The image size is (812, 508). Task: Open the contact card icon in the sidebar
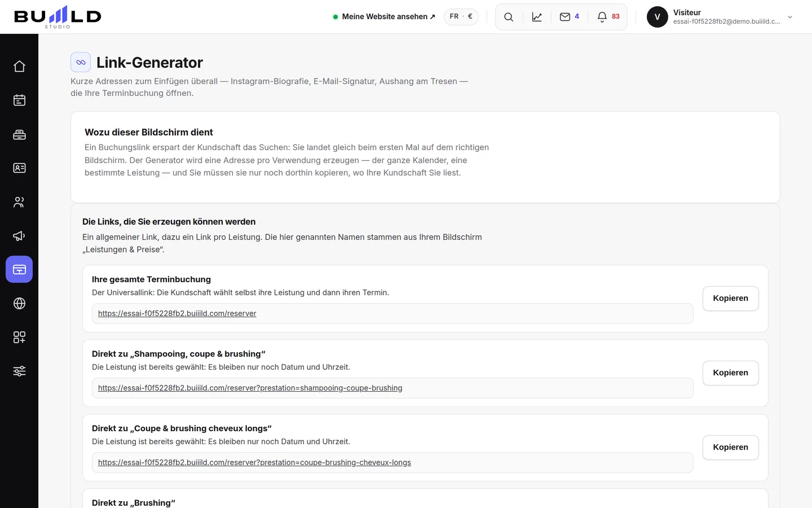tap(19, 168)
